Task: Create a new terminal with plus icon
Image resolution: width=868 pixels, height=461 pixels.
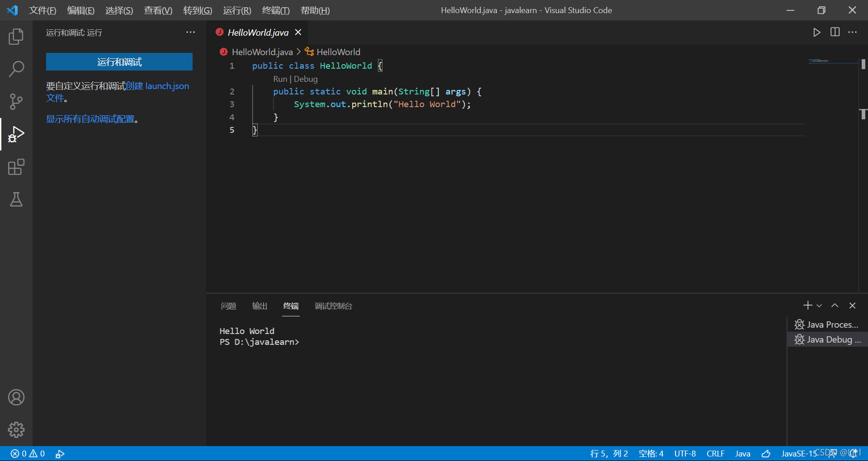Action: tap(807, 306)
